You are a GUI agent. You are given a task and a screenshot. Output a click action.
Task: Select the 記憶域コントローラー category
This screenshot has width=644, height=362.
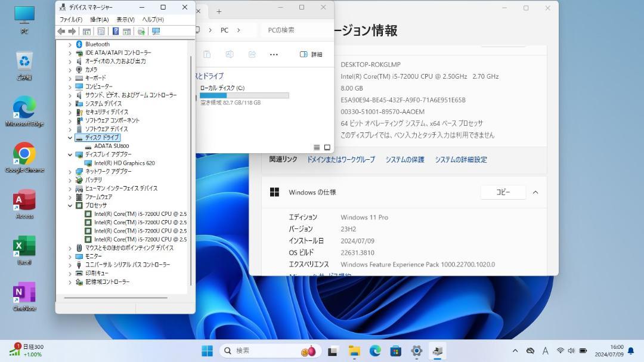click(107, 282)
